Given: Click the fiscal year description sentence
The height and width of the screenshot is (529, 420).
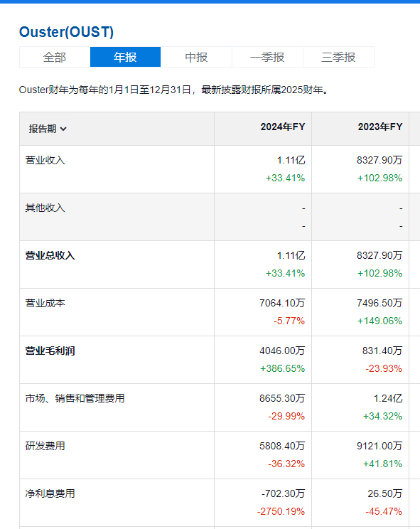Looking at the screenshot, I should [x=174, y=90].
